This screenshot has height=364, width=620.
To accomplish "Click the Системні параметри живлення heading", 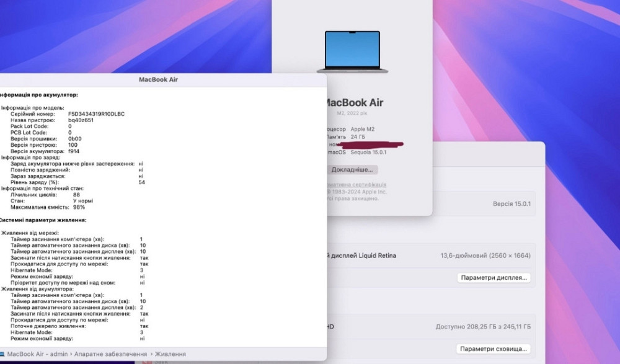I will (x=43, y=220).
